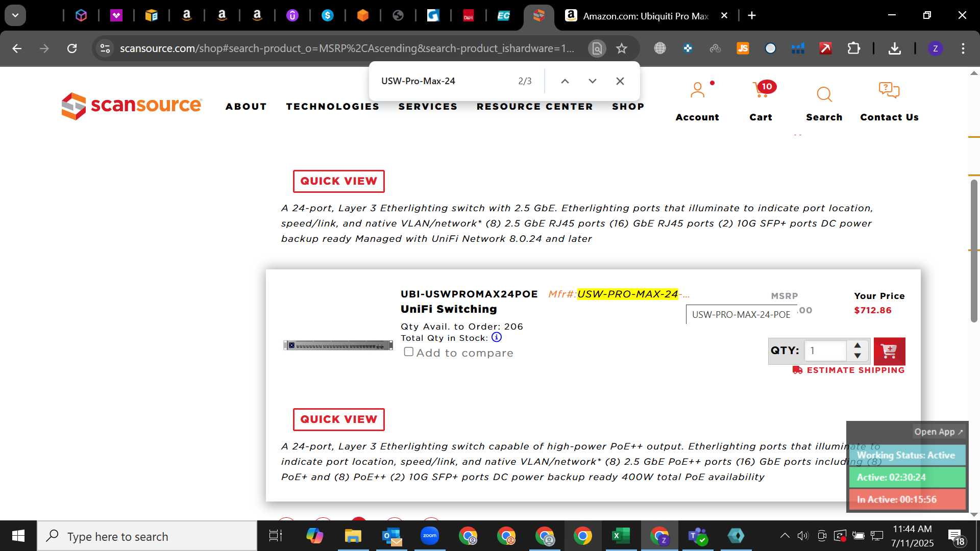Click the address bar URL
The width and height of the screenshot is (980, 551).
coord(347,48)
